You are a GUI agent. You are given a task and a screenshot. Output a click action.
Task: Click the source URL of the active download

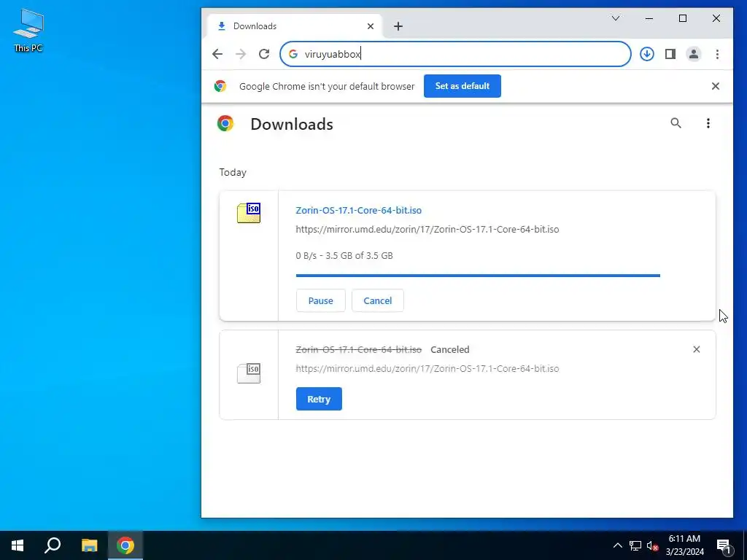coord(427,229)
